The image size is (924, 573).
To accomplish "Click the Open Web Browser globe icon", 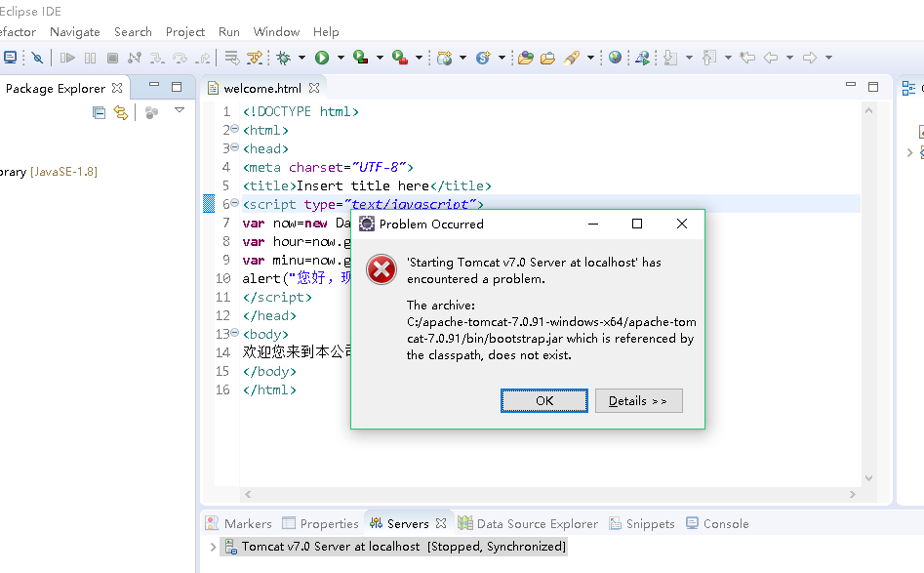I will pyautogui.click(x=616, y=57).
